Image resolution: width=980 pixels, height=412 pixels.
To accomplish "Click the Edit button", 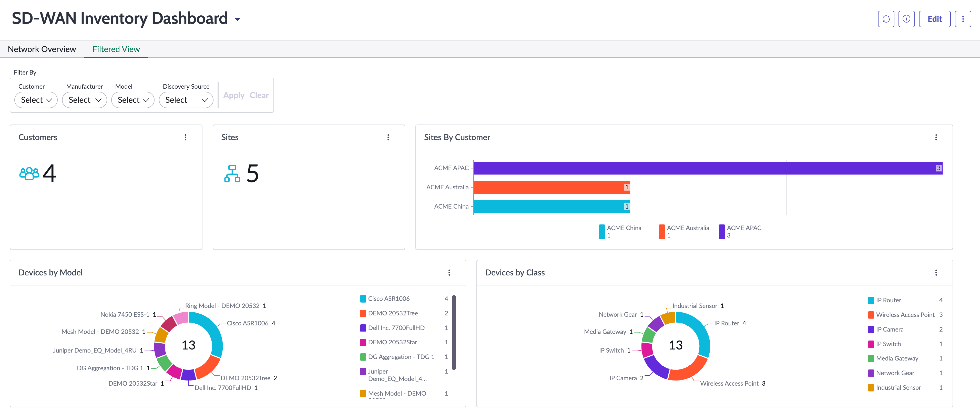I will click(x=934, y=19).
